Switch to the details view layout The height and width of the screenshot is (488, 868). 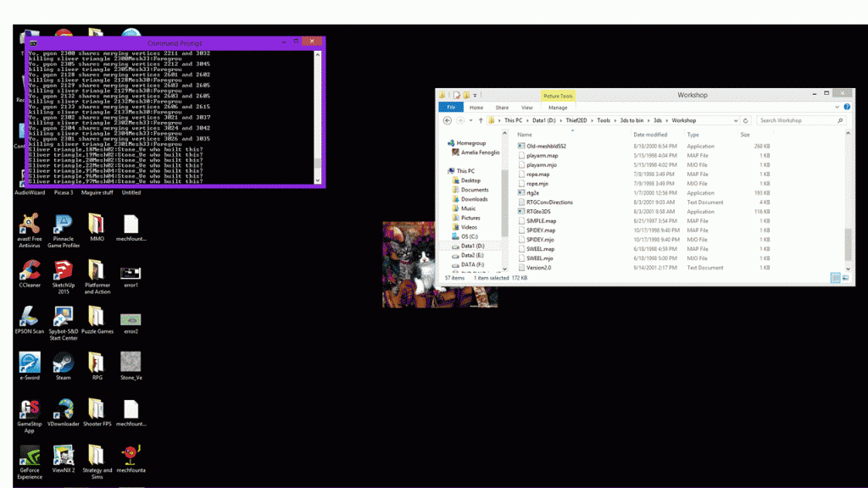(836, 278)
